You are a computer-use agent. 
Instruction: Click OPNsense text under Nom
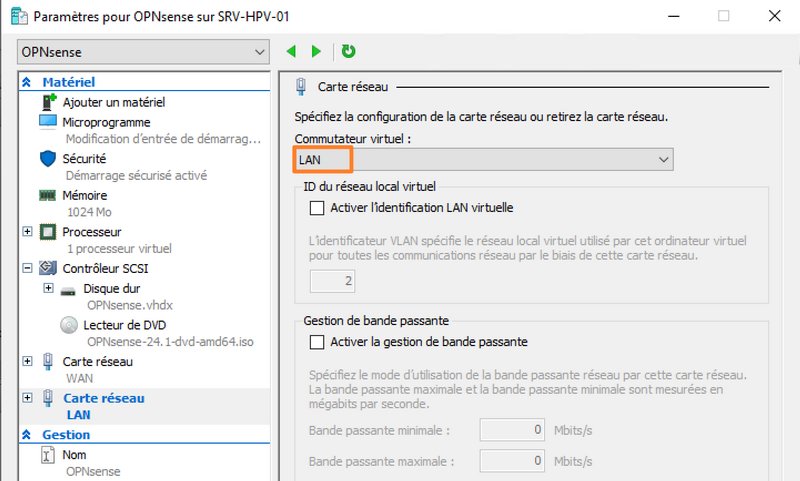tap(93, 472)
